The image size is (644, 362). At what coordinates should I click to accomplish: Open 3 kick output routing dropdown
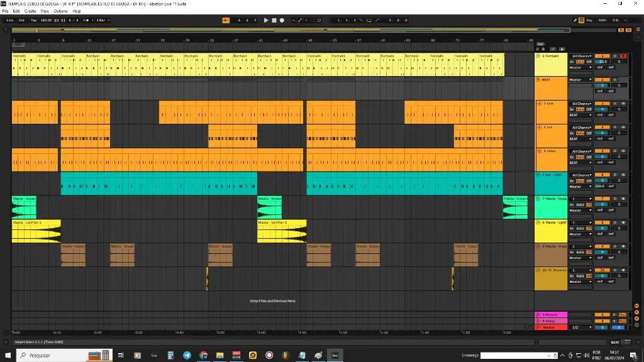[x=580, y=116]
